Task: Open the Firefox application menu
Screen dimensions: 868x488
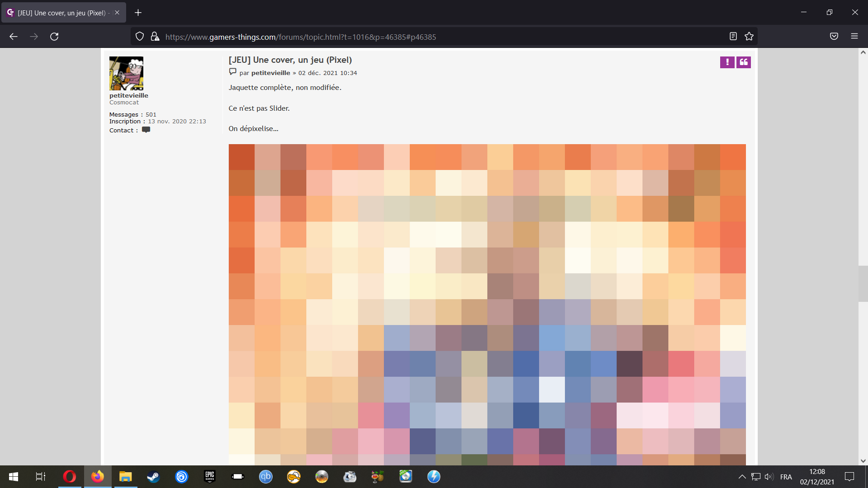Action: point(854,37)
